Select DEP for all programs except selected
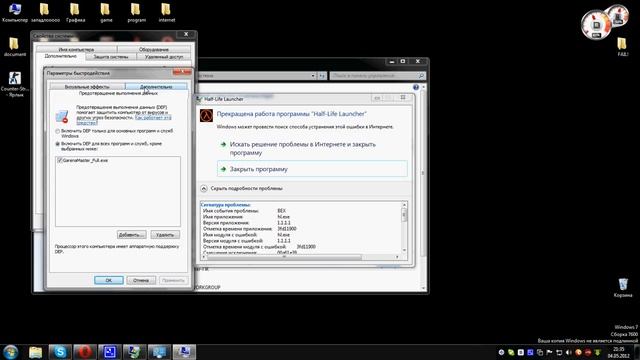The image size is (640, 360). pos(58,144)
